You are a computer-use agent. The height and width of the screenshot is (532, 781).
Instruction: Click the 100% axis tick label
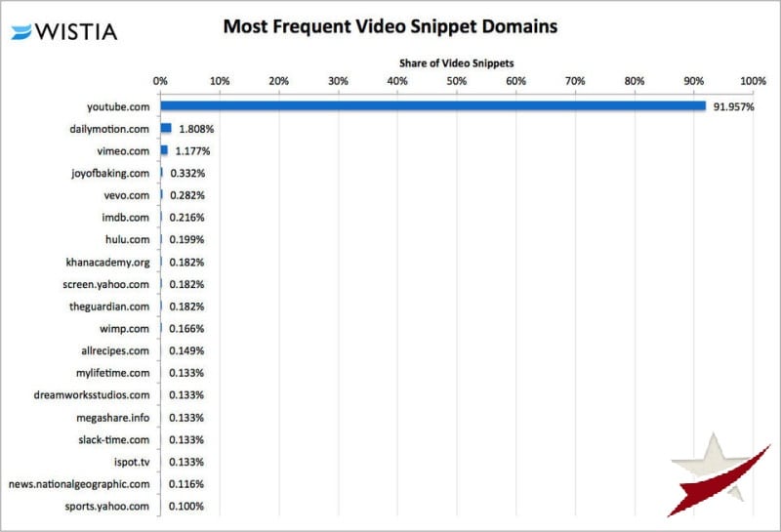[x=753, y=80]
